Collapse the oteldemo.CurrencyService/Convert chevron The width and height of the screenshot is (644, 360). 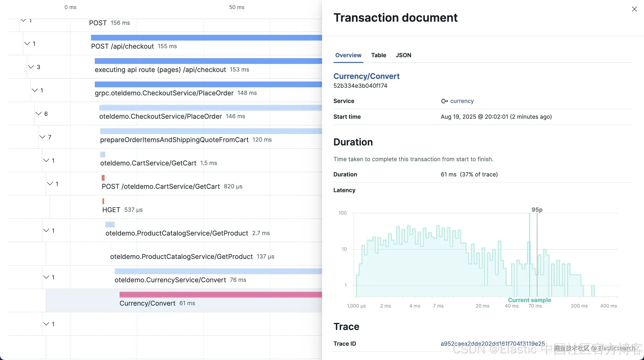click(46, 277)
